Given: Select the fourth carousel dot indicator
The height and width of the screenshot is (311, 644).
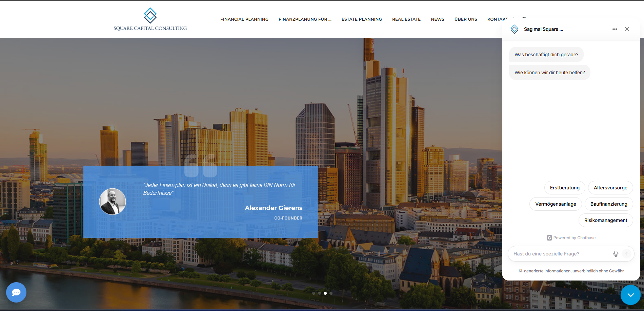Looking at the screenshot, I should point(331,293).
